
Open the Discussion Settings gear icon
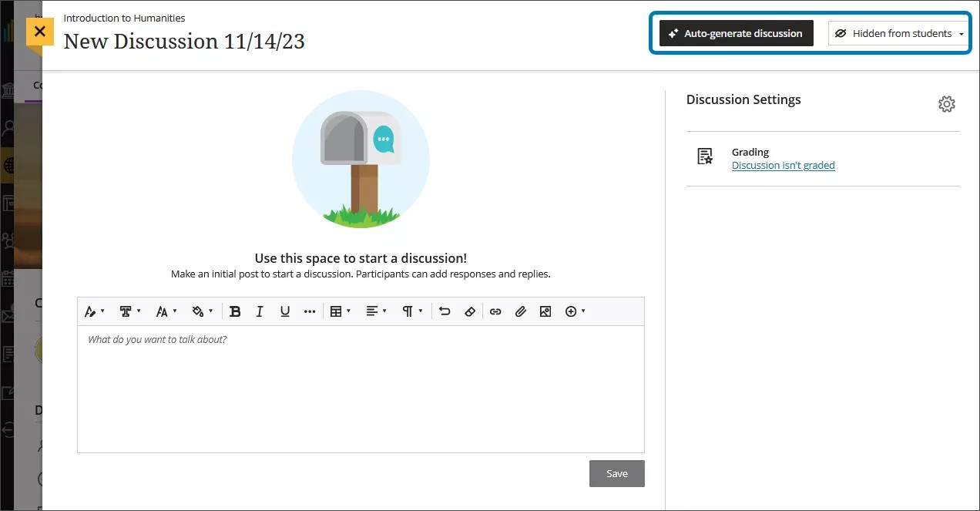coord(947,103)
